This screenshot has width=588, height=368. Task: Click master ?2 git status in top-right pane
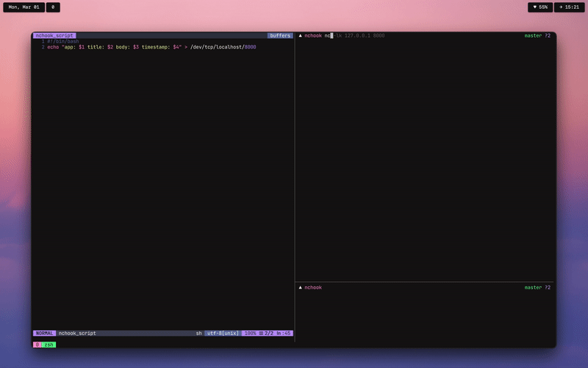click(537, 35)
